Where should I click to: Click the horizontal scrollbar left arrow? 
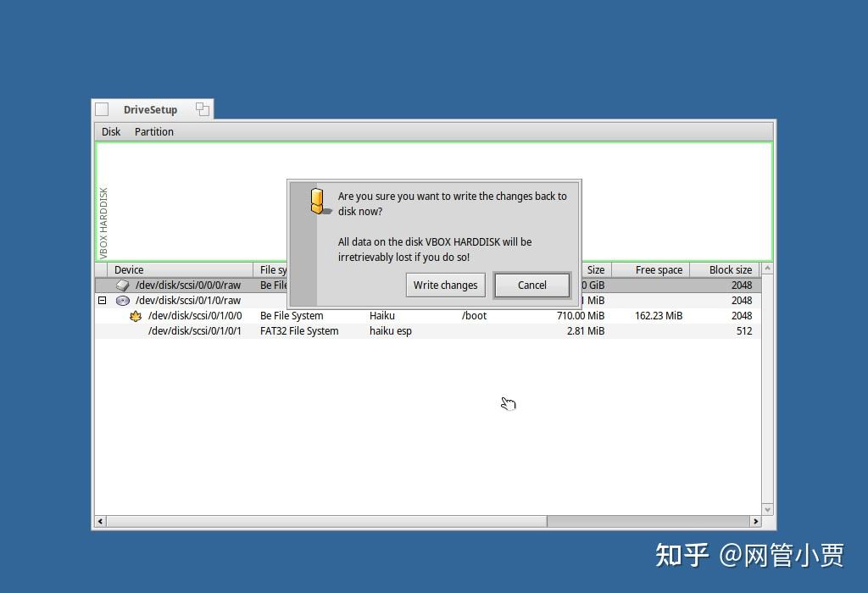[100, 521]
